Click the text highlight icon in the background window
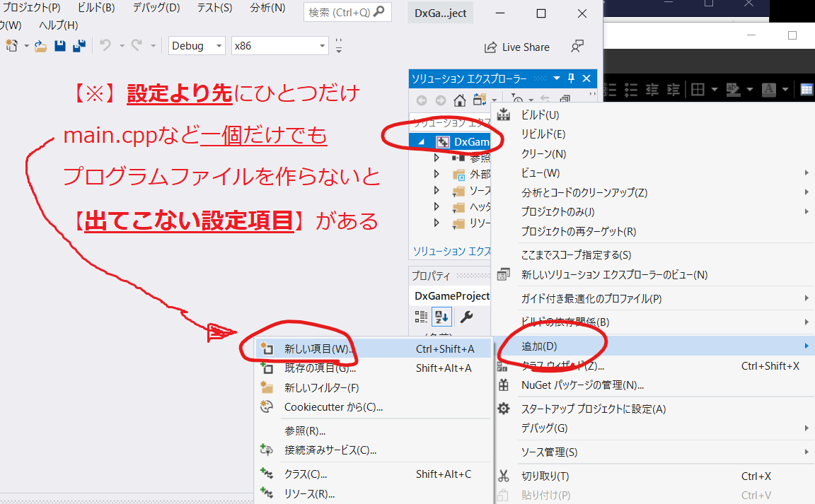The width and height of the screenshot is (815, 504). pos(733,90)
